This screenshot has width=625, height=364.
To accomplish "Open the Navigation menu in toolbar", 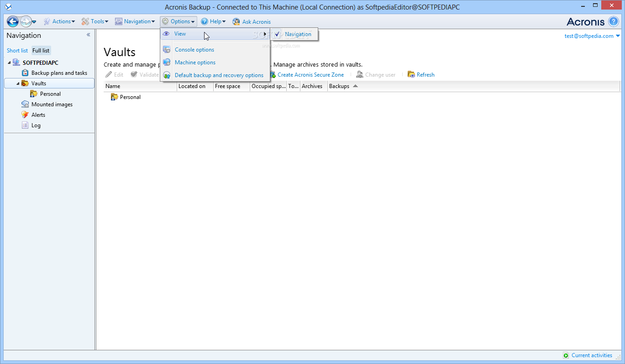I will (135, 21).
